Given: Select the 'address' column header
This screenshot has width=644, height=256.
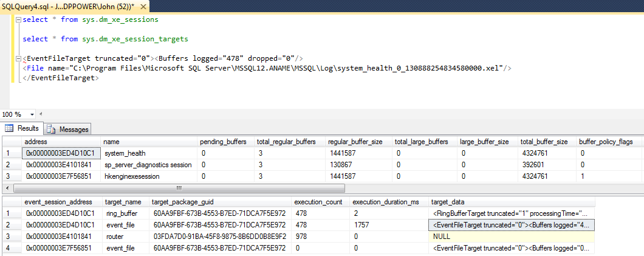Looking at the screenshot, I should [61, 142].
